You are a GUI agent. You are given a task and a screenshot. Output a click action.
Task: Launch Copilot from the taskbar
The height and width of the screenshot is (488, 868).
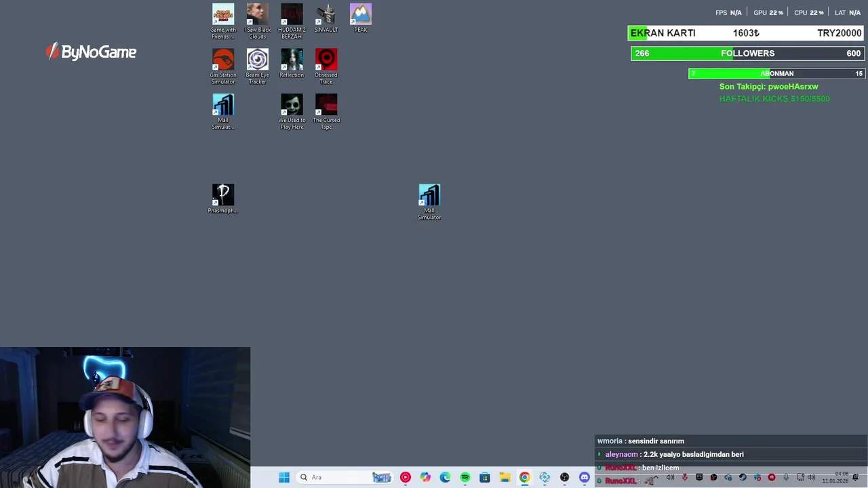pos(425,477)
